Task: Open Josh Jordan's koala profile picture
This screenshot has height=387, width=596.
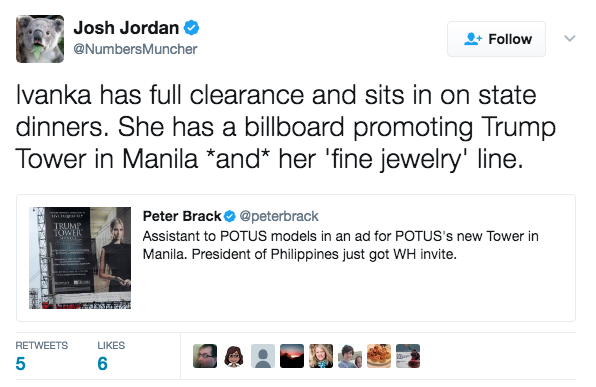Action: point(40,39)
